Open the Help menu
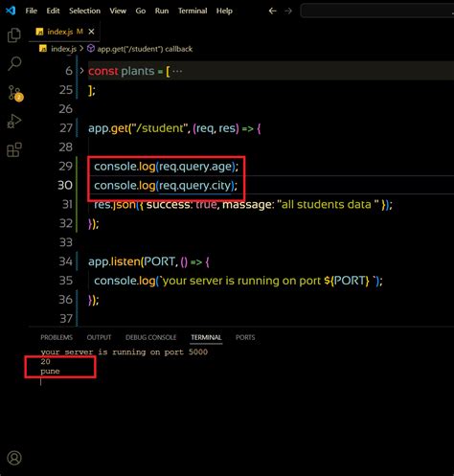The width and height of the screenshot is (454, 476). coord(224,11)
